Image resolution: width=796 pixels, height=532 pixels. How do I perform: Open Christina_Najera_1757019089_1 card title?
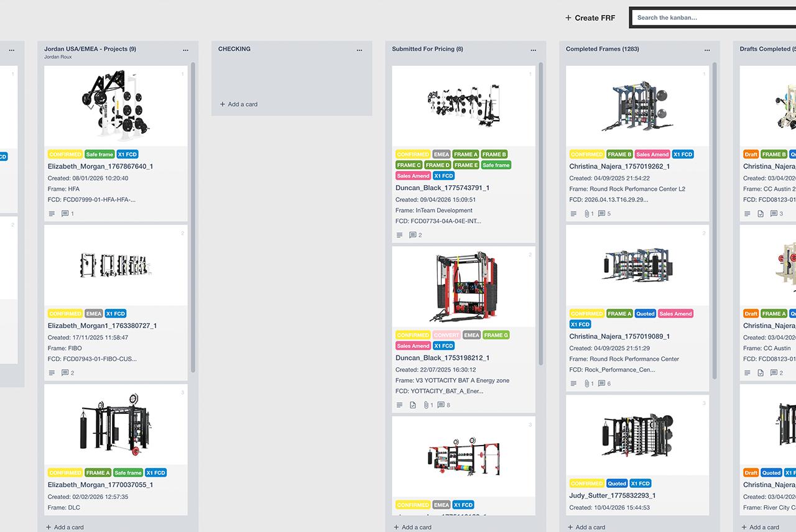(x=619, y=336)
